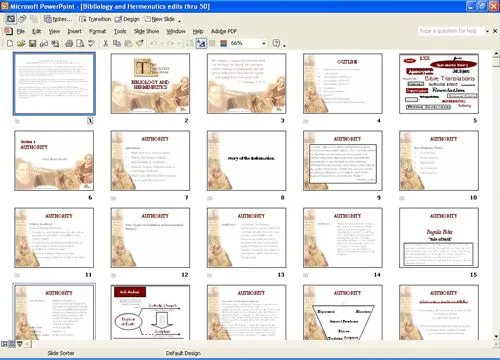This screenshot has height=360, width=500.
Task: Select slide 3 quotation thumbnail
Action: pos(246,83)
